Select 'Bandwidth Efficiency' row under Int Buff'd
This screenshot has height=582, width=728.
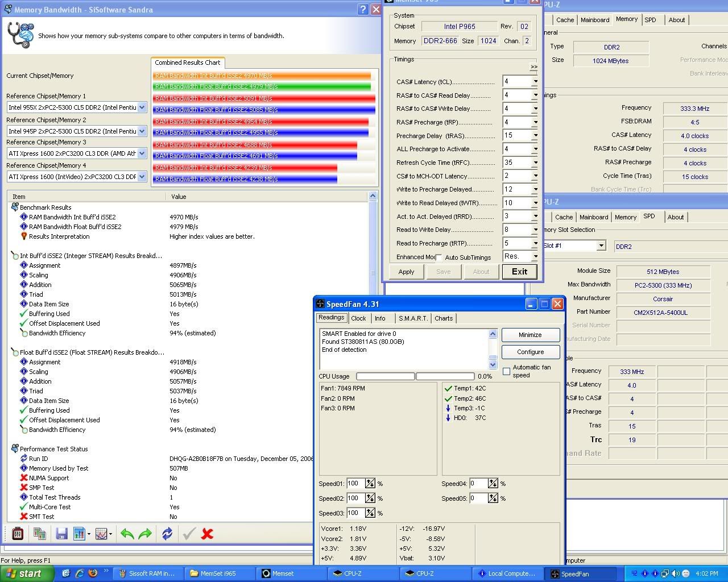(x=57, y=333)
